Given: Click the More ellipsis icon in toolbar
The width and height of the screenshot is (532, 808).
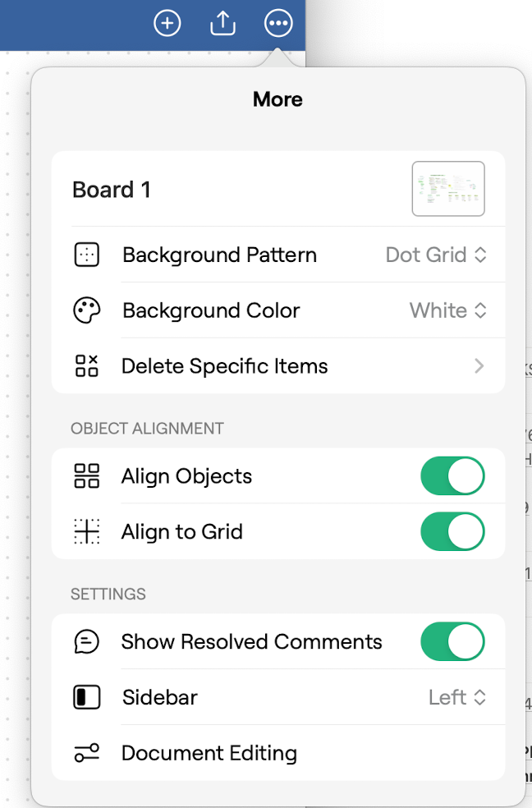Looking at the screenshot, I should pyautogui.click(x=278, y=23).
